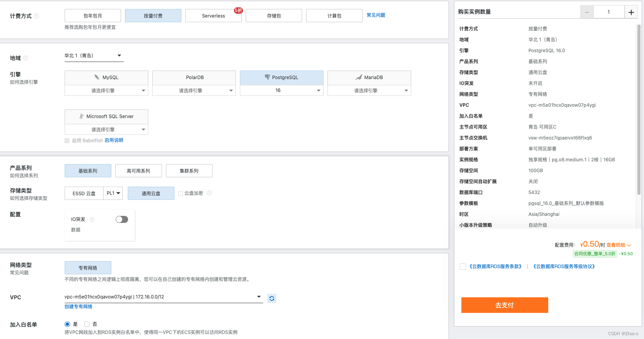The height and width of the screenshot is (339, 644).
Task: Open the PostgreSQL version 16 dropdown
Action: point(282,90)
